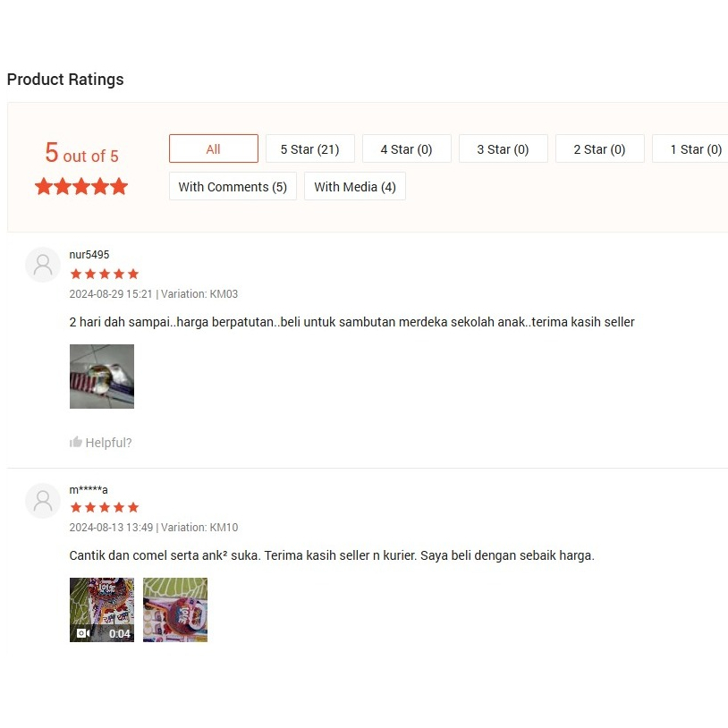728x728 pixels.
Task: Click the nur5495 username
Action: click(89, 255)
